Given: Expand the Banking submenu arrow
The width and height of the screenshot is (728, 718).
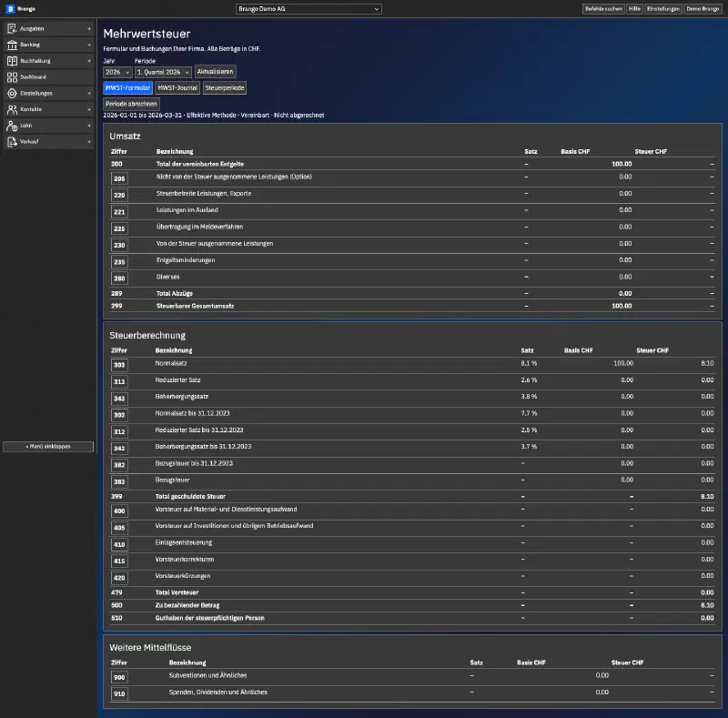Looking at the screenshot, I should (89, 46).
